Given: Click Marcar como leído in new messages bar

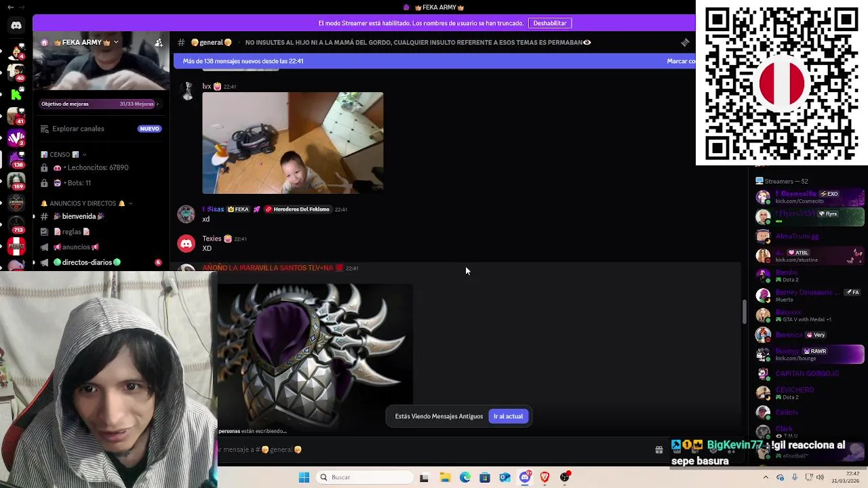Looking at the screenshot, I should (681, 61).
